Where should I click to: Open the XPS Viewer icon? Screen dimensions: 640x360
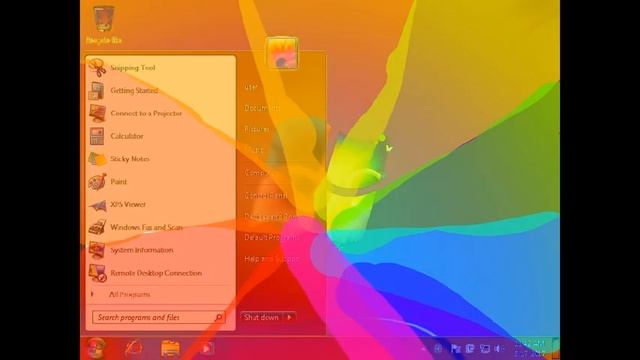(98, 205)
